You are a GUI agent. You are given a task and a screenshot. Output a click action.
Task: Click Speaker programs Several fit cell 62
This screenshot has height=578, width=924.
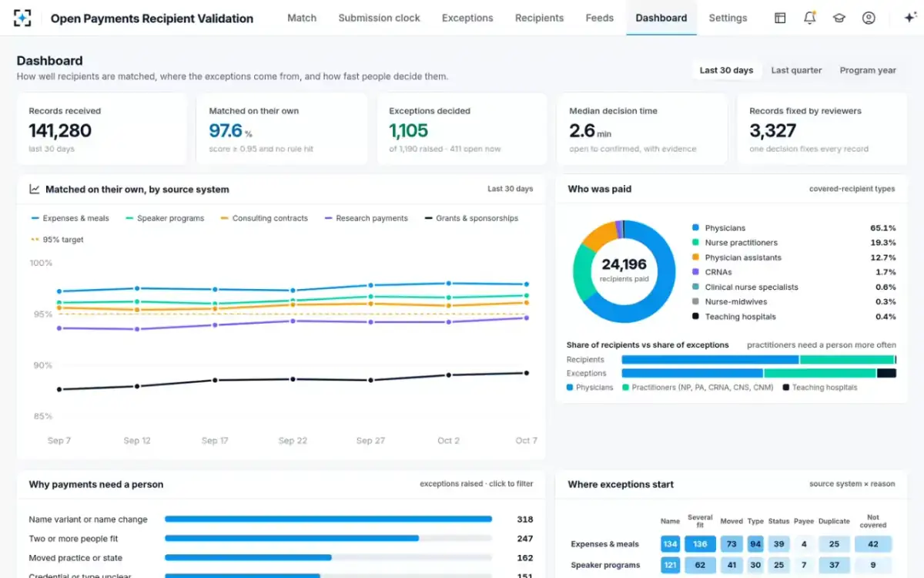pos(700,565)
